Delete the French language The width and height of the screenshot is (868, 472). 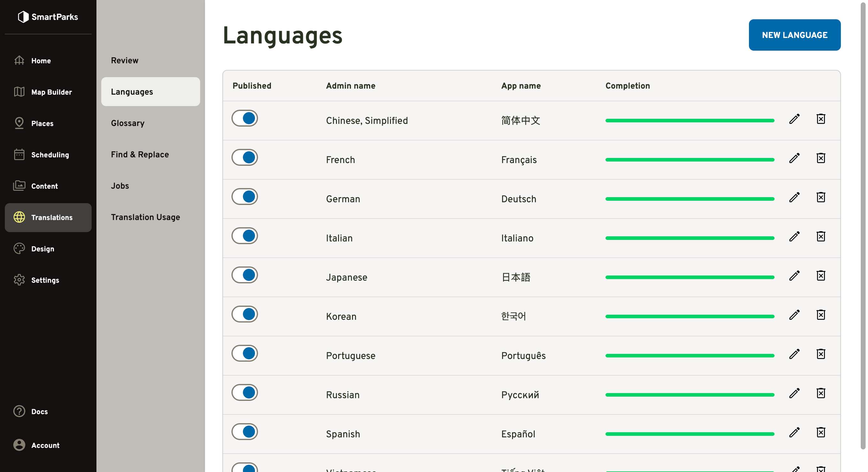821,158
